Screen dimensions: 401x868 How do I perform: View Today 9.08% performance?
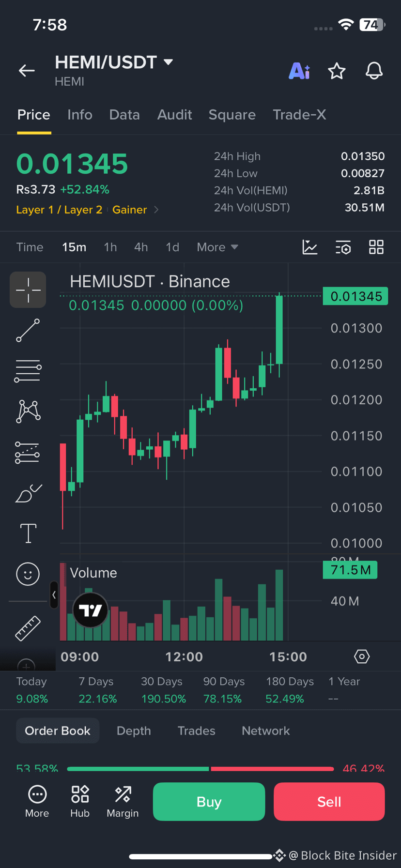point(32,690)
